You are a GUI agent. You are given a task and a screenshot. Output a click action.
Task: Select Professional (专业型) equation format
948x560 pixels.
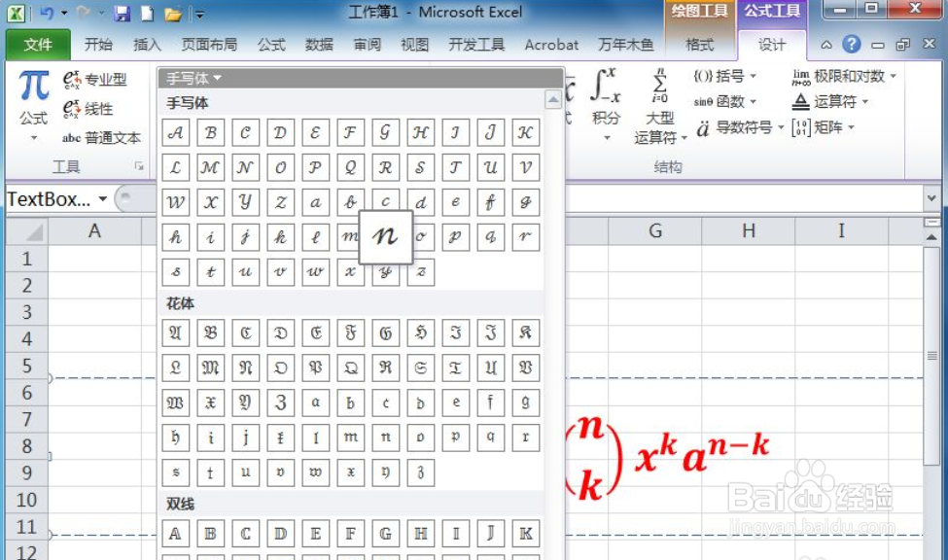(95, 79)
